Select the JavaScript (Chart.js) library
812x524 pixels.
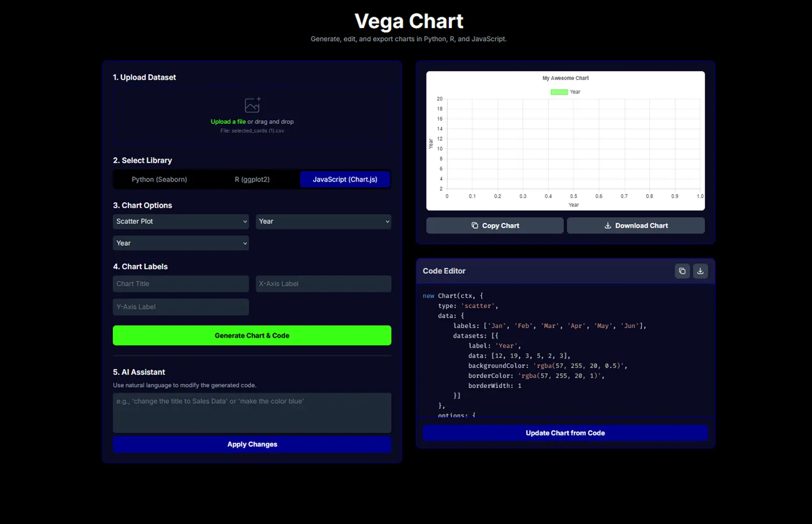[x=345, y=179]
